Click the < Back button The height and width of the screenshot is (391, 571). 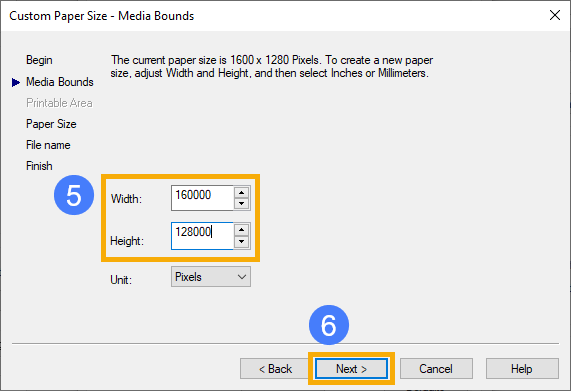click(x=275, y=368)
